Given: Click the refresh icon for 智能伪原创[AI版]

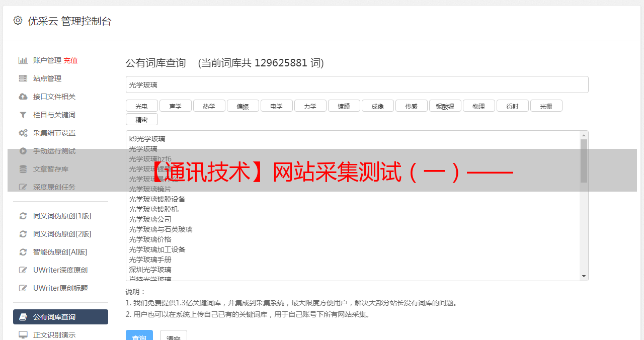Looking at the screenshot, I should (x=23, y=252).
